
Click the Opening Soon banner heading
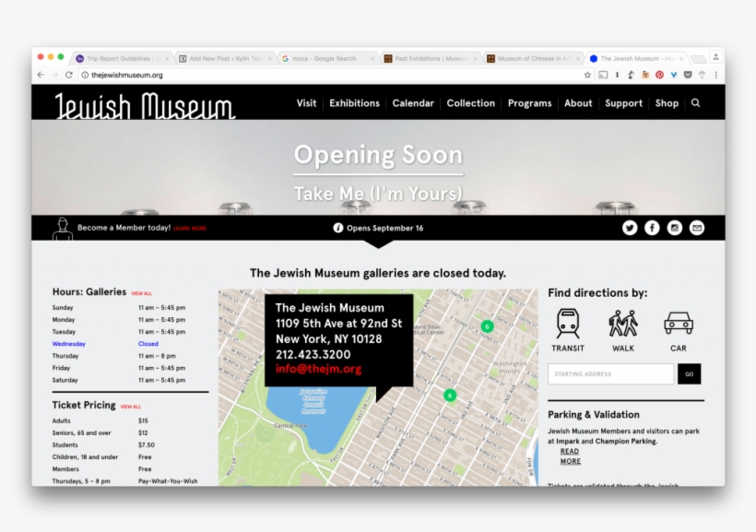click(378, 155)
